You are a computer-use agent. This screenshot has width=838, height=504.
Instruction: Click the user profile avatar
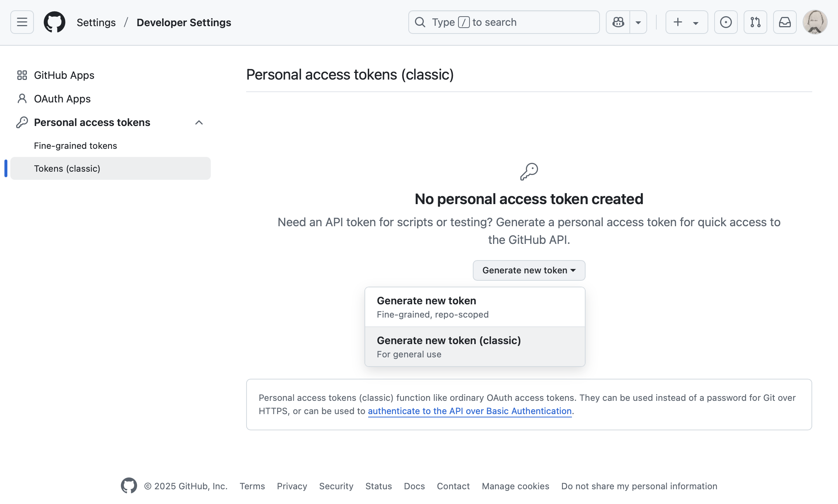[x=815, y=22]
